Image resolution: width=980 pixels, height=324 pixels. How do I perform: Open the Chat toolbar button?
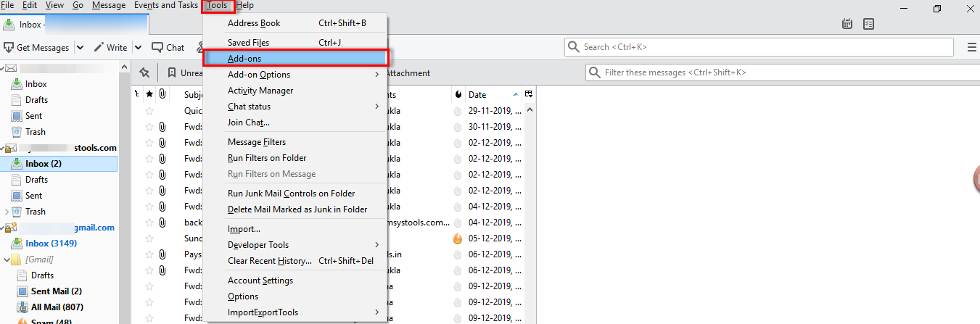168,48
